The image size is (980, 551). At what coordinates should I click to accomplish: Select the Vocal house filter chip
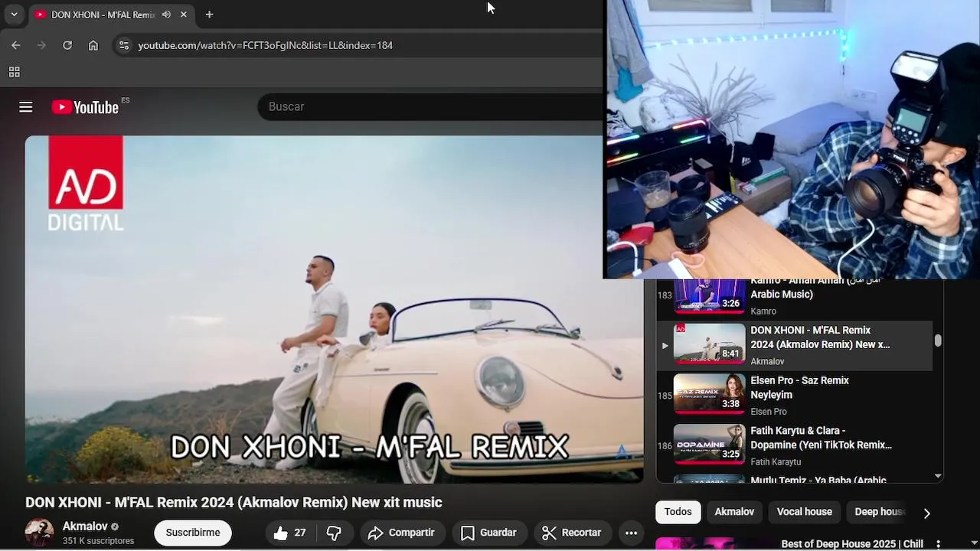[804, 512]
